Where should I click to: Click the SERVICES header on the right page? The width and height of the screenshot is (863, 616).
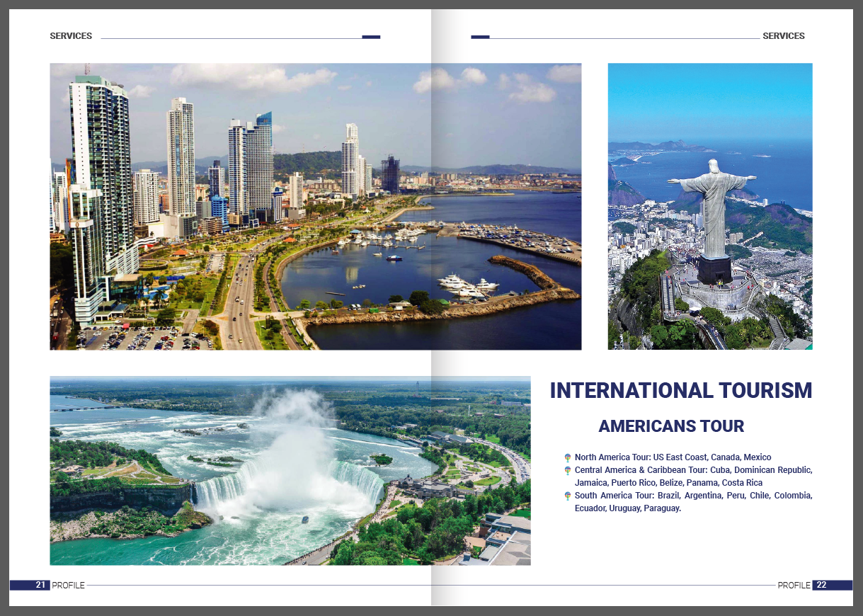tap(784, 36)
